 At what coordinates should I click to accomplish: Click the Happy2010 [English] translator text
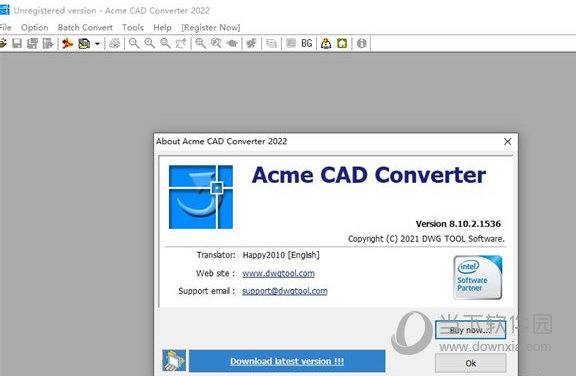(281, 255)
